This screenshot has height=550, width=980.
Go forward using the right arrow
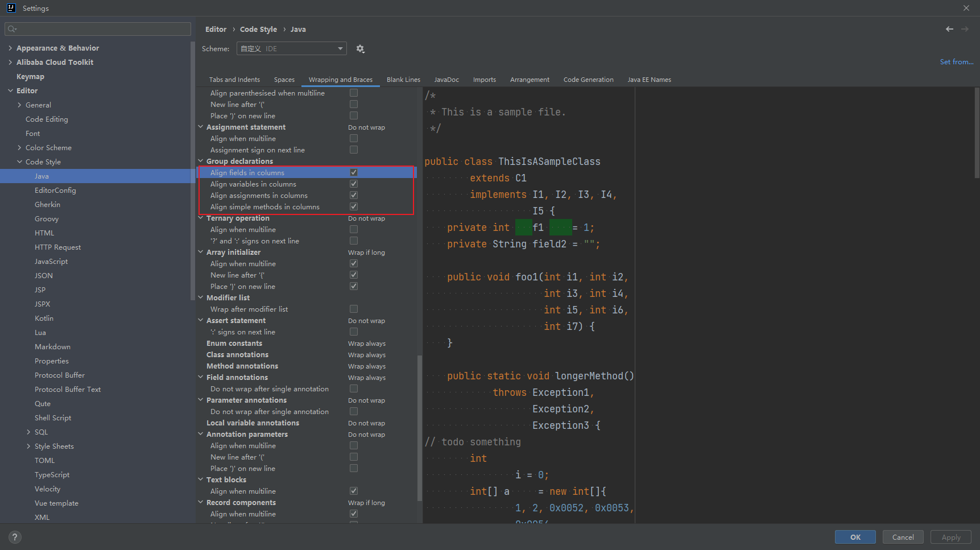[x=965, y=29]
